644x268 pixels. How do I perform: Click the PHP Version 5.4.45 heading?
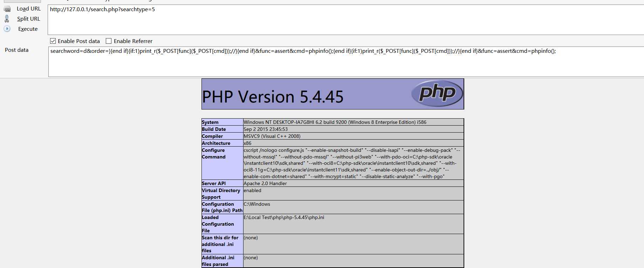click(273, 97)
